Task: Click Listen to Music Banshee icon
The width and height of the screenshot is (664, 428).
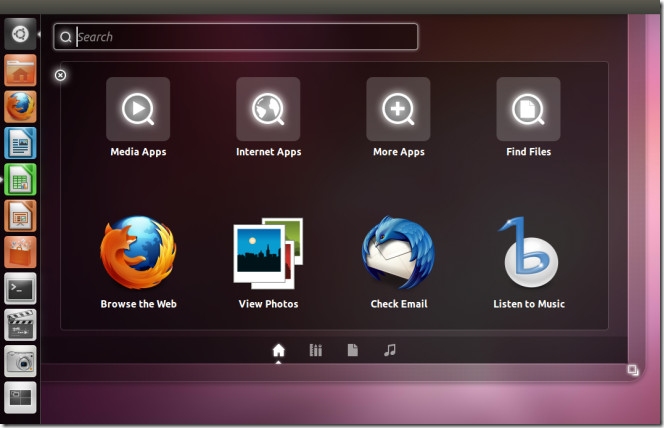Action: click(528, 252)
